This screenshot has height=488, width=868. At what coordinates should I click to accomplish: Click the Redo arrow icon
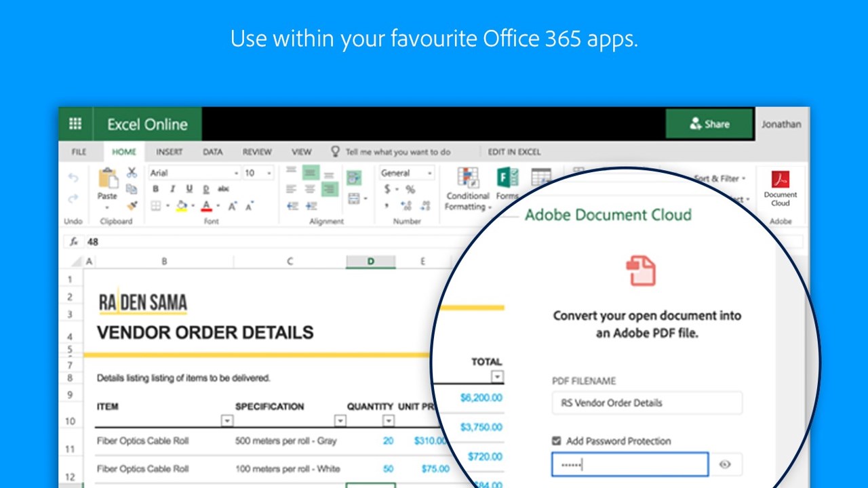[x=73, y=198]
